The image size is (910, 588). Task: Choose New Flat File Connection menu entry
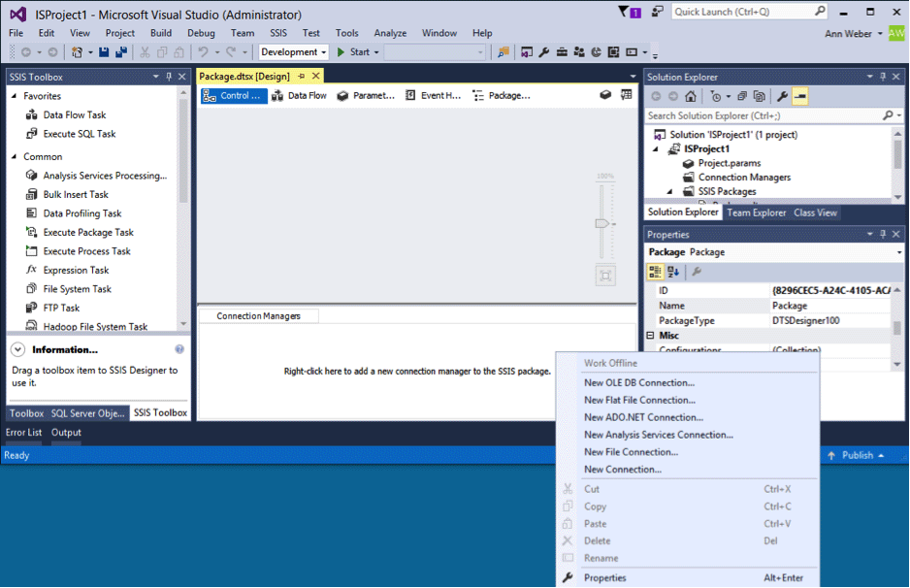click(x=639, y=401)
